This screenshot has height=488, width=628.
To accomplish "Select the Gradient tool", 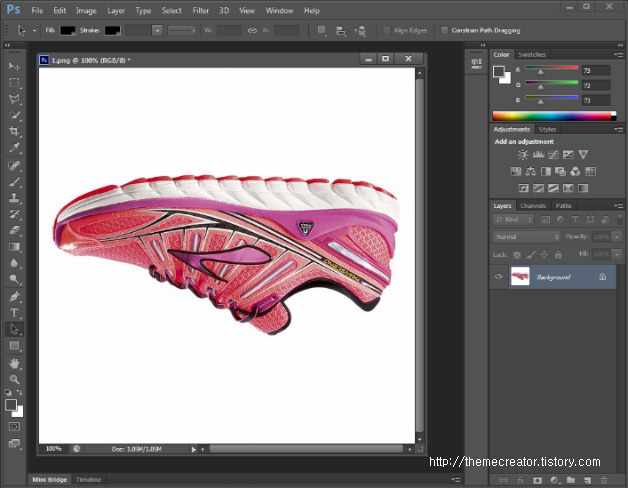I will [14, 246].
